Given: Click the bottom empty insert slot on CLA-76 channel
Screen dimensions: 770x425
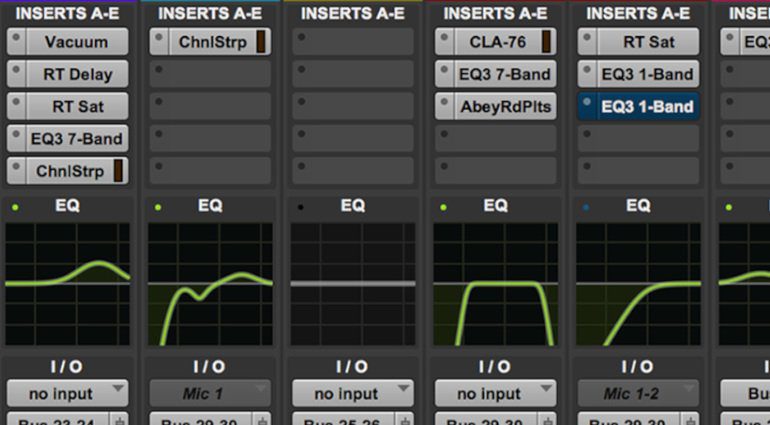Looking at the screenshot, I should click(x=495, y=171).
